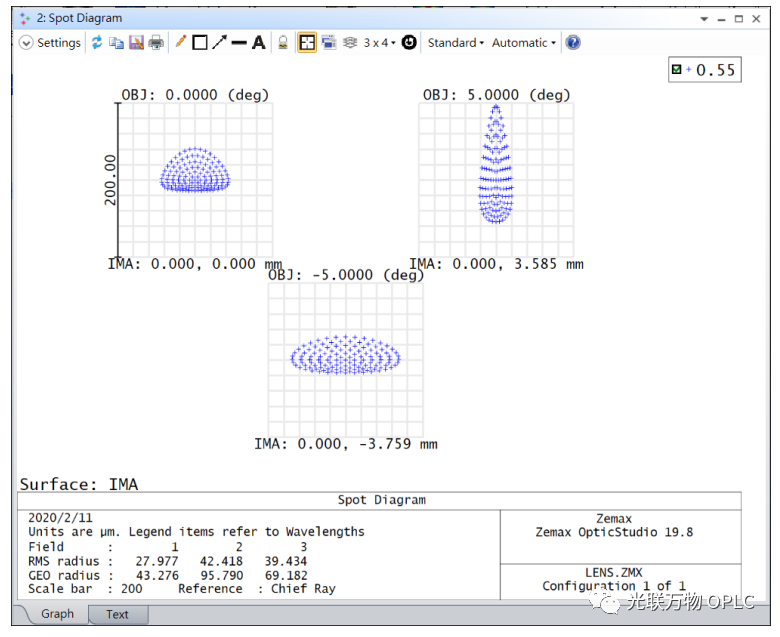Select the rectangle drawing tool
This screenshot has height=637, width=780.
click(x=199, y=43)
